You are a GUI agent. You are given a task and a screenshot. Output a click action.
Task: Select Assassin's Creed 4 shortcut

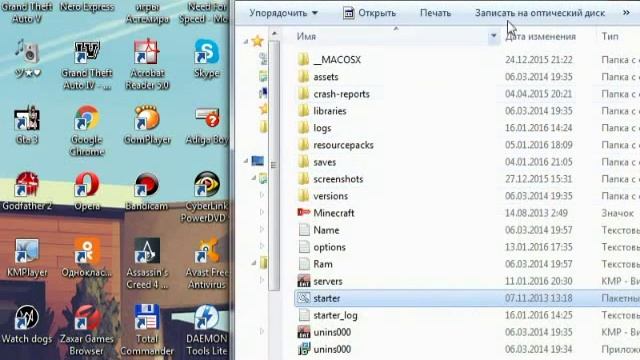[147, 263]
